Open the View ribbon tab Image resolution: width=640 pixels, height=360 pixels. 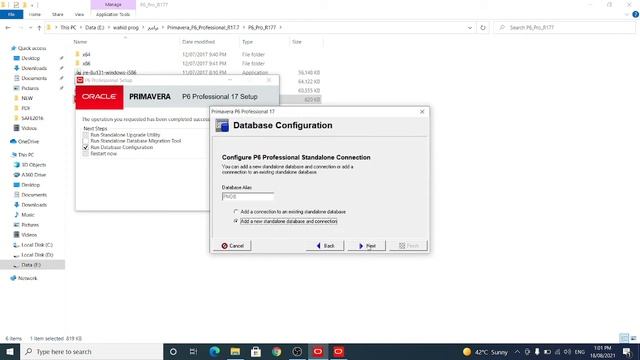pos(79,14)
